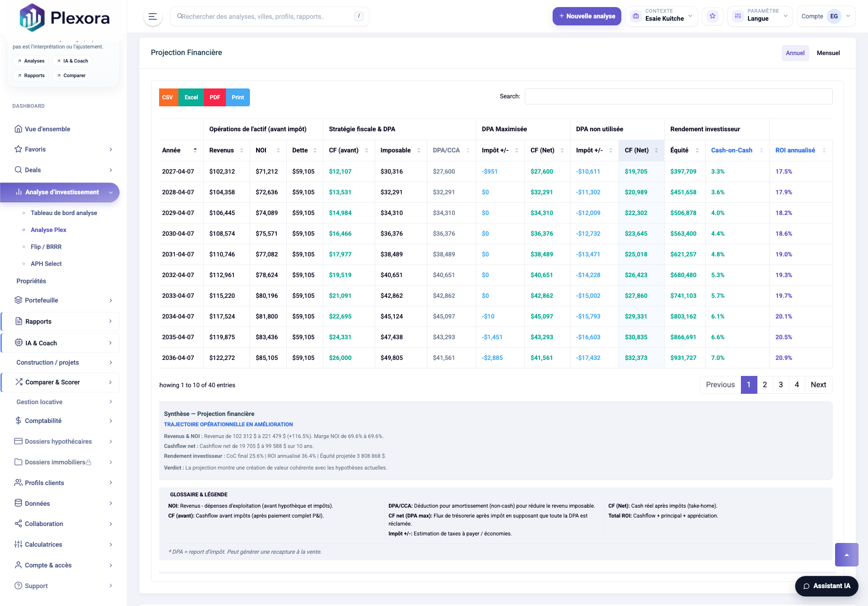
Task: Click the hamburger menu icon top left
Action: tap(152, 16)
